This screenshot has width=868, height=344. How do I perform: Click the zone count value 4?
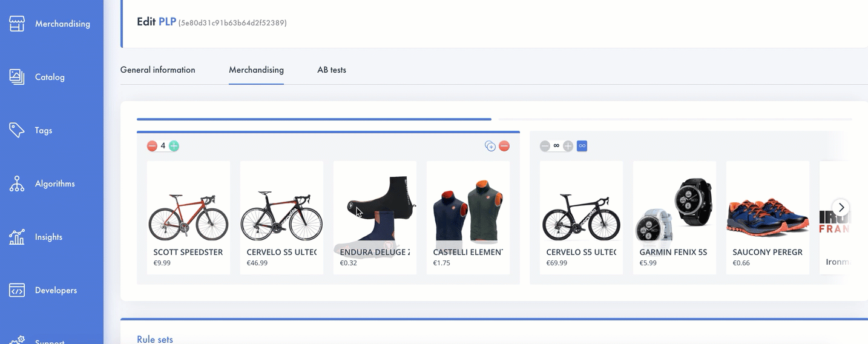(163, 146)
